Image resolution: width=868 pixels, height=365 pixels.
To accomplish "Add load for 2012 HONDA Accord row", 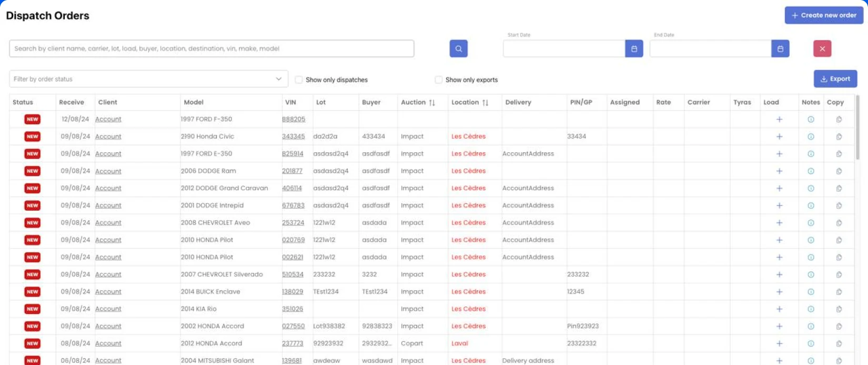I will pos(779,343).
